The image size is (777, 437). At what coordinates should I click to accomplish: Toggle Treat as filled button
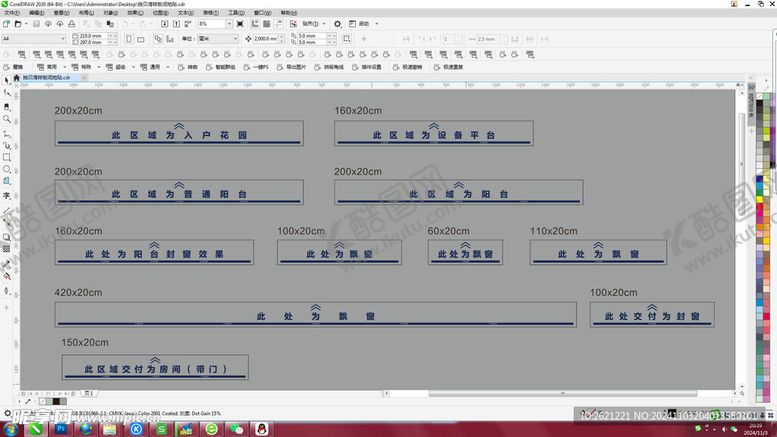[347, 39]
